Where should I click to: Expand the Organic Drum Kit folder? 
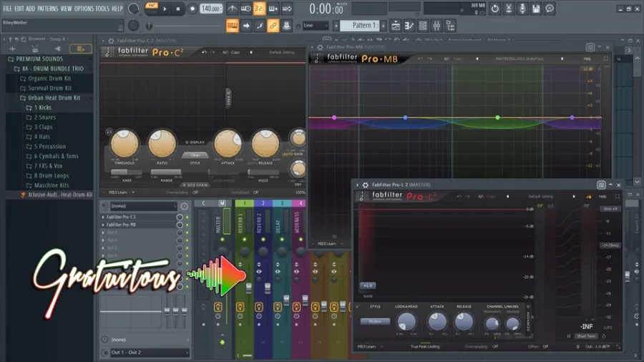(x=46, y=78)
